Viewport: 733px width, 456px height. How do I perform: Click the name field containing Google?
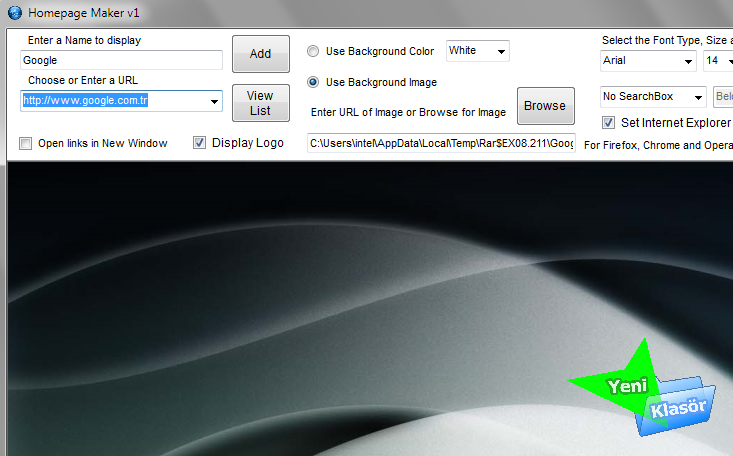pos(121,60)
